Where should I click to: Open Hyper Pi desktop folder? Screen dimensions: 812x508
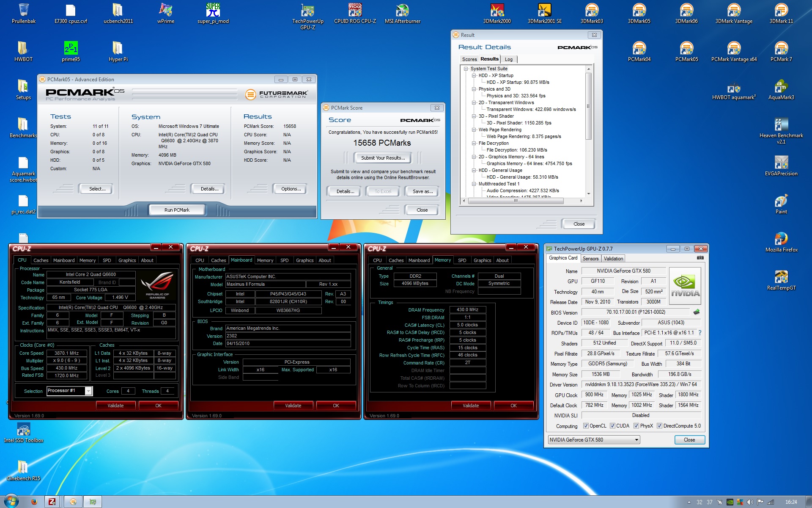[x=118, y=51]
